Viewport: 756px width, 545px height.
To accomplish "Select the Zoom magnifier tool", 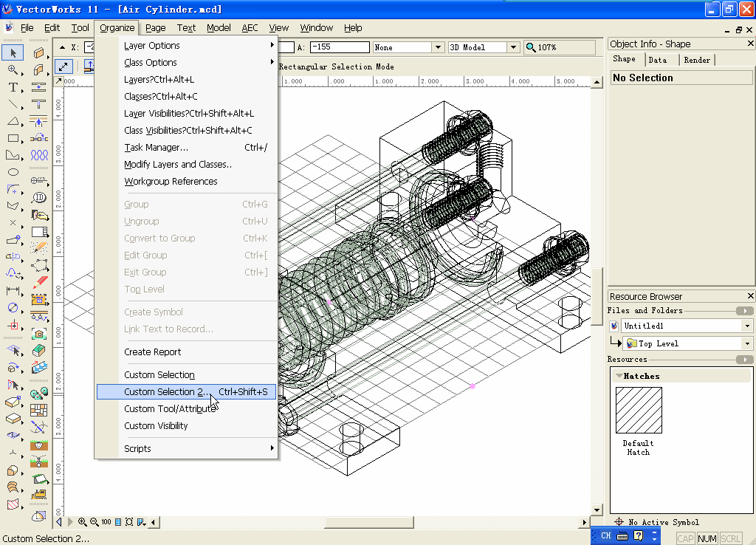I will [13, 70].
